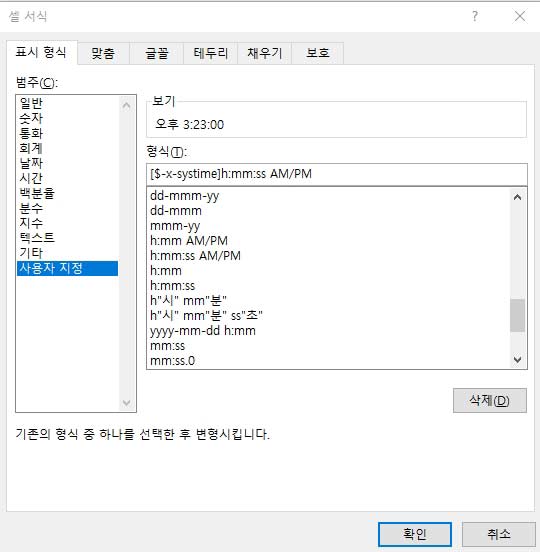This screenshot has width=540, height=552.
Task: Switch to the 채우기 tab
Action: point(265,53)
